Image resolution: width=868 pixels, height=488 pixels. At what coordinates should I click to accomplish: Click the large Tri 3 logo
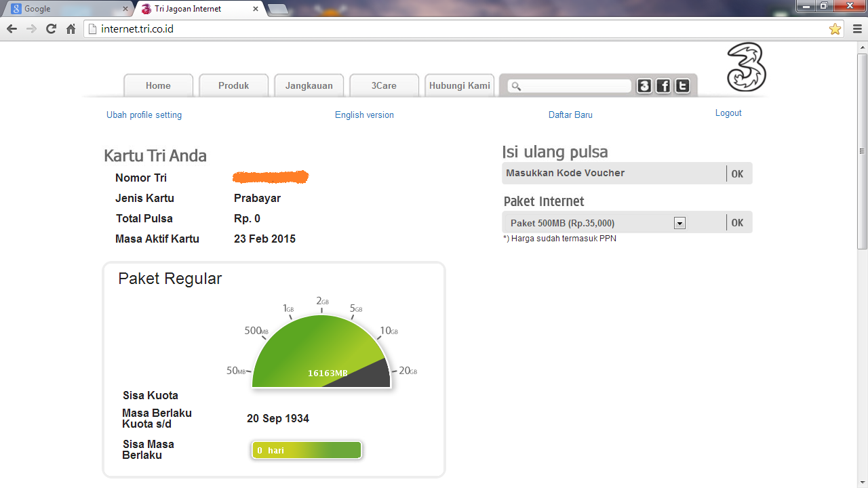click(x=746, y=67)
